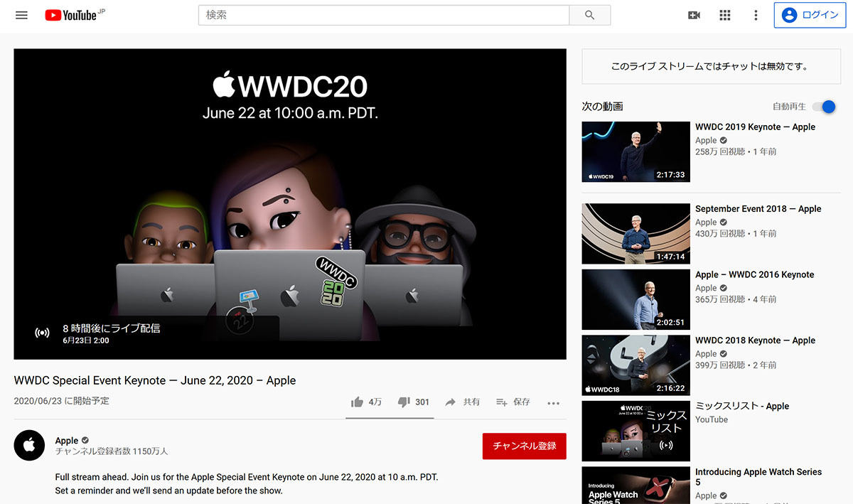
Task: Click 'YouTube' channel under ミックスリスト
Action: pos(712,419)
